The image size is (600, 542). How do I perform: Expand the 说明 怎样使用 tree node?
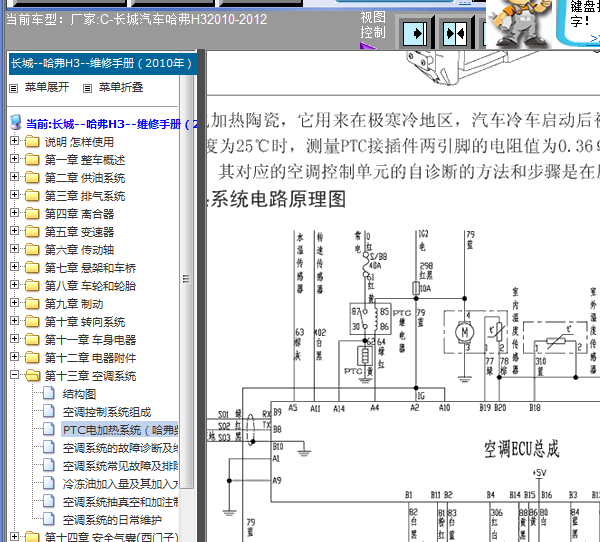click(x=14, y=141)
